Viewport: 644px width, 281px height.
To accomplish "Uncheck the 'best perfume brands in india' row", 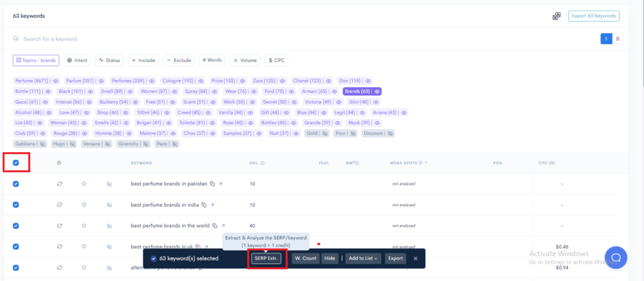I will point(16,204).
